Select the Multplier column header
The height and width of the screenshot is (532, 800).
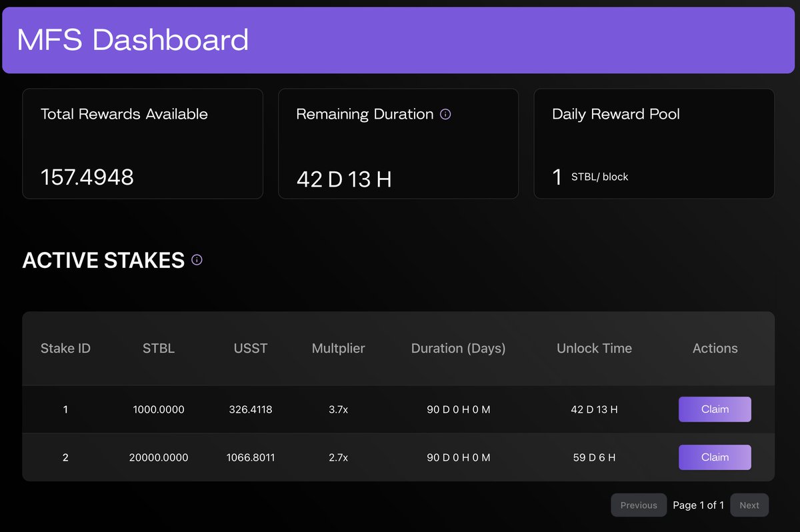coord(338,348)
